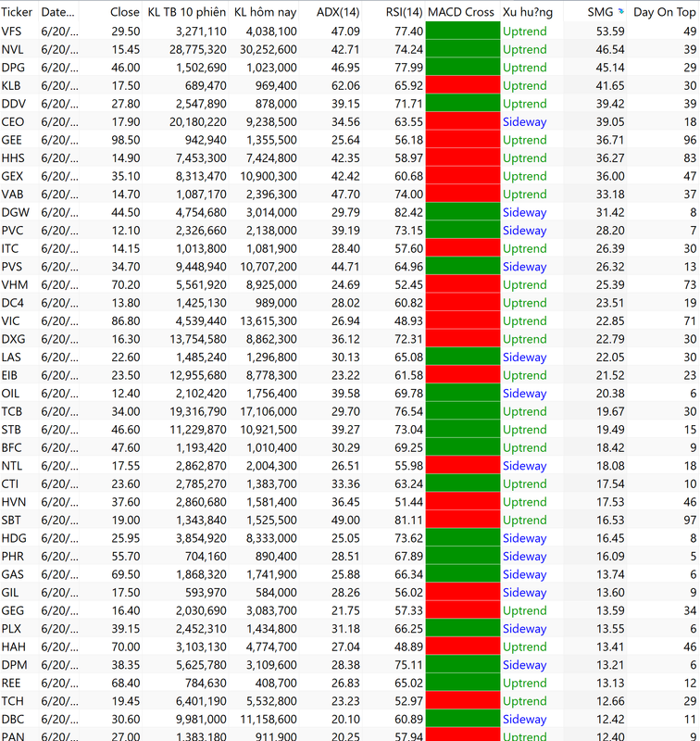Click the green MACD Cross cell for VFS
This screenshot has height=741, width=700.
(x=462, y=31)
